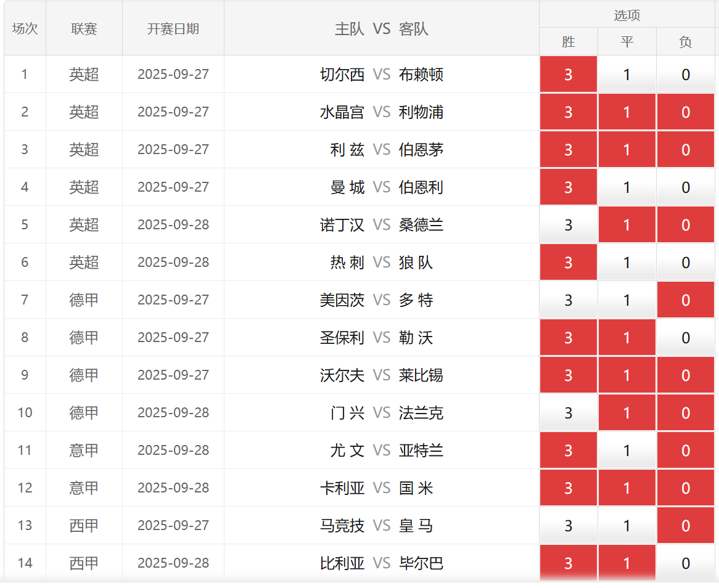This screenshot has width=719, height=588.
Task: Deselect loss option 0 for 卡利亚 VS 国米
Action: coord(685,488)
